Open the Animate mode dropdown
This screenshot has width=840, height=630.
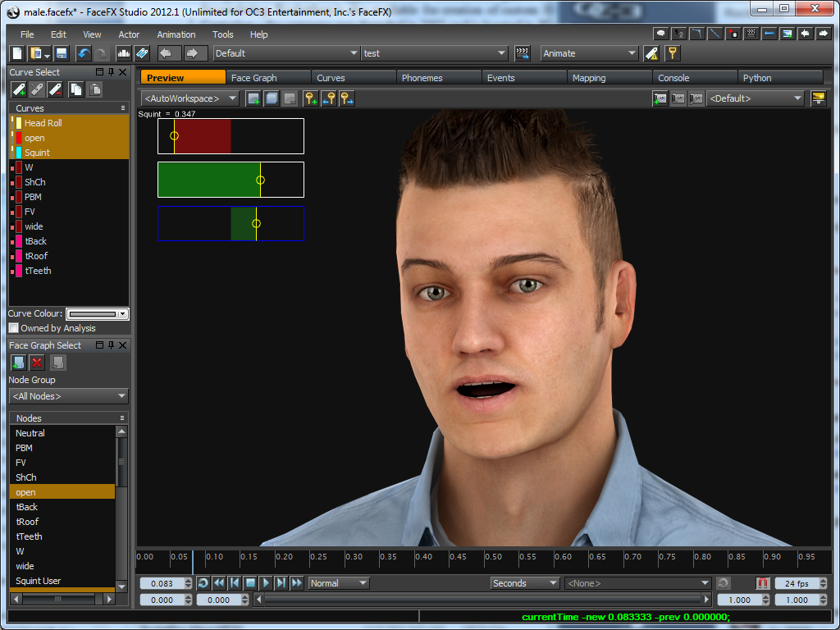(589, 53)
